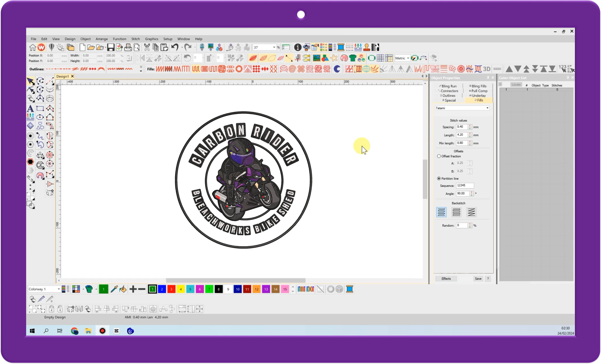
Task: Click the 3D stitch effect icon
Action: click(487, 69)
